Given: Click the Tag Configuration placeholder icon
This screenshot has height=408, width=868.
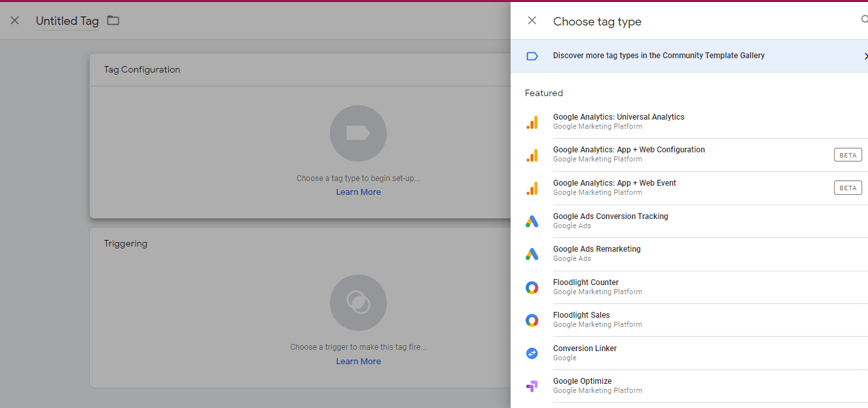Looking at the screenshot, I should pyautogui.click(x=358, y=133).
